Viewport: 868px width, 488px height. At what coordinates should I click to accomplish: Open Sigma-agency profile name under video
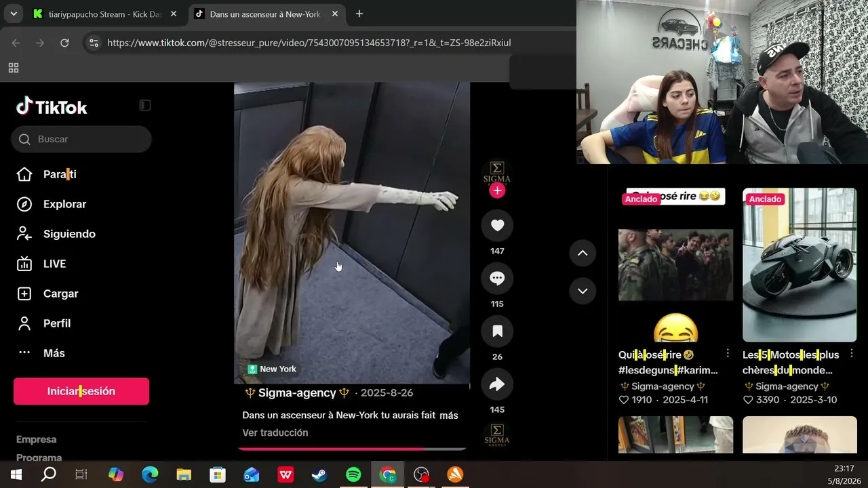(x=297, y=393)
